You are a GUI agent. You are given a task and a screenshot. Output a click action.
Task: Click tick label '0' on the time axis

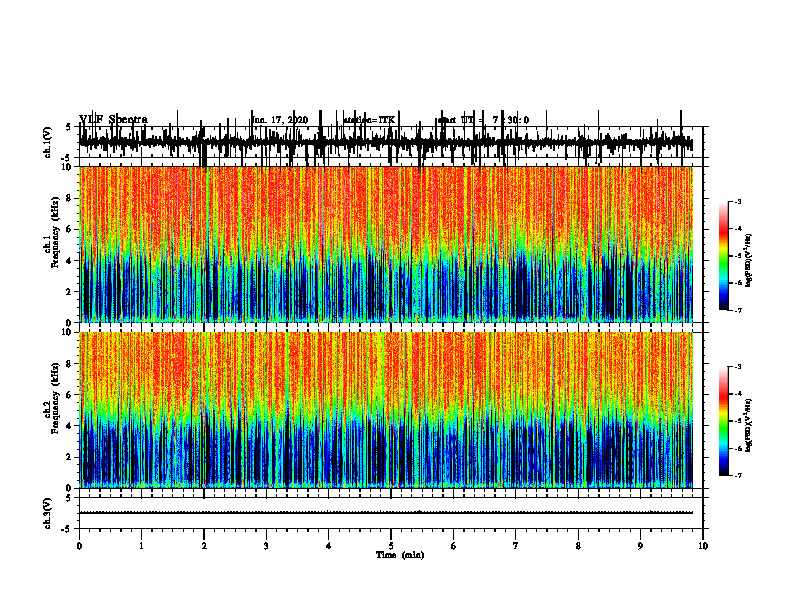click(x=79, y=546)
